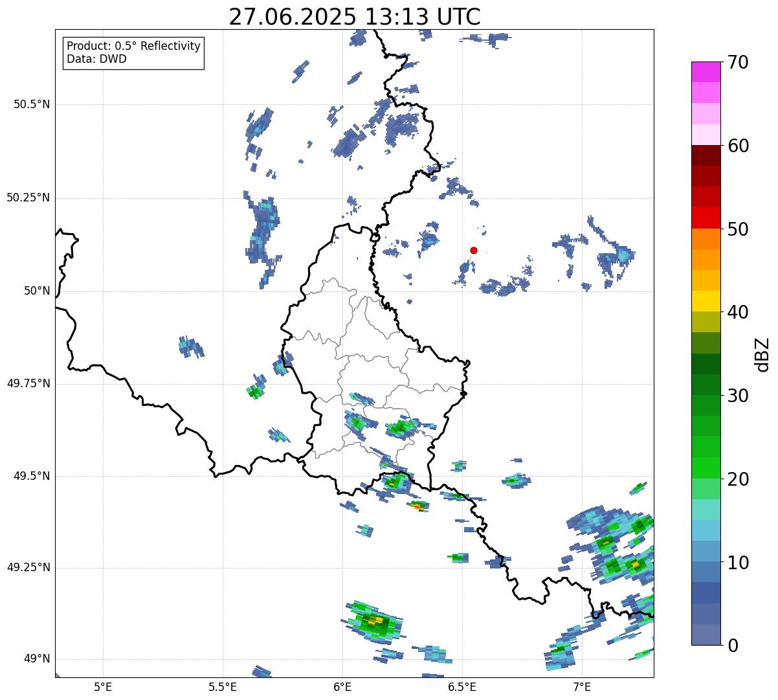Click the 49.25°N latitude label
Image resolution: width=778 pixels, height=700 pixels.
[28, 567]
